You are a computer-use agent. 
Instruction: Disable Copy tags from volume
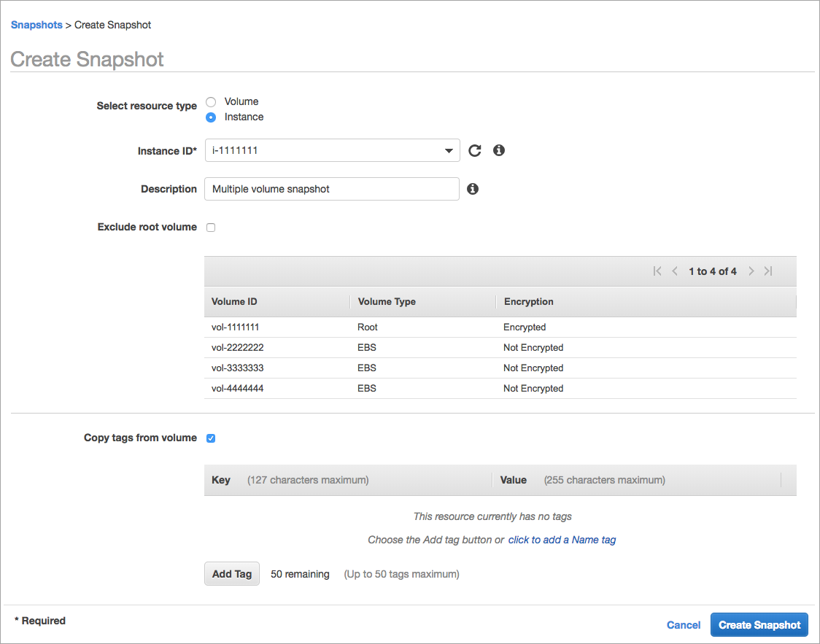click(x=211, y=438)
